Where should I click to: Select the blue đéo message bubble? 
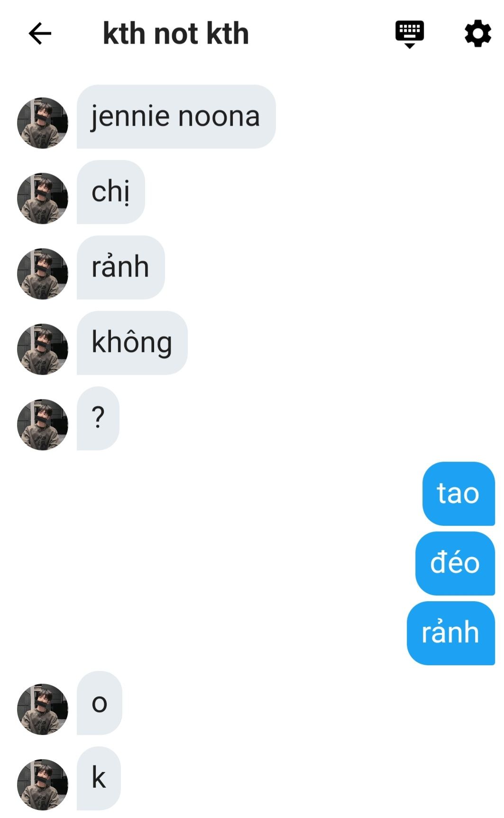[455, 564]
